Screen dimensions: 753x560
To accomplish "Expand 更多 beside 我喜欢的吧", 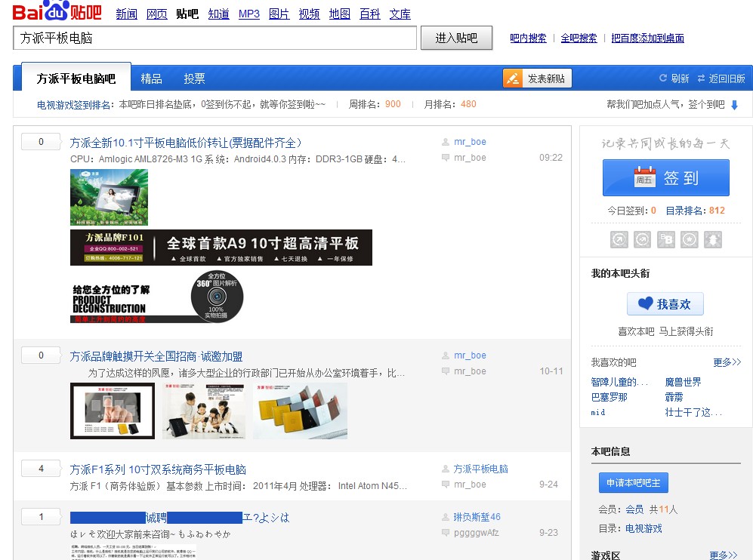I will coord(727,362).
